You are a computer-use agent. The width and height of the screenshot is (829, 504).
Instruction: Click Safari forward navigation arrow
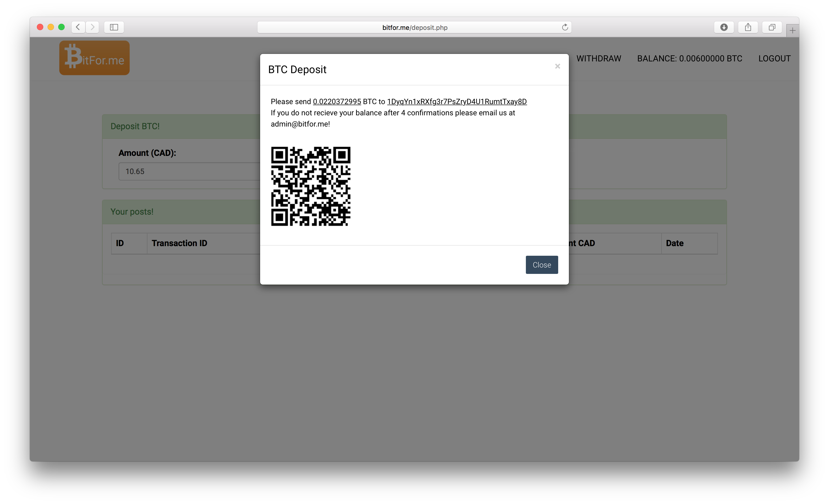(92, 27)
